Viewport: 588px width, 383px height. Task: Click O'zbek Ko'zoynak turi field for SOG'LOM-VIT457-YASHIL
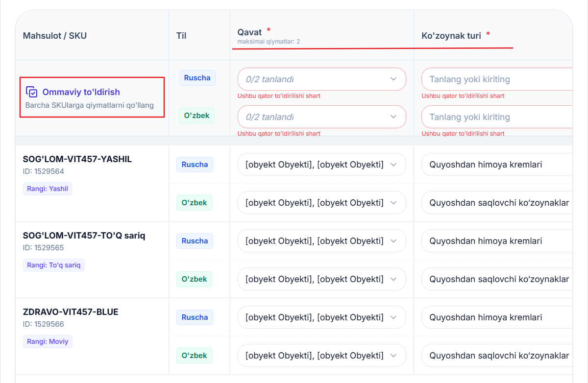pos(497,203)
